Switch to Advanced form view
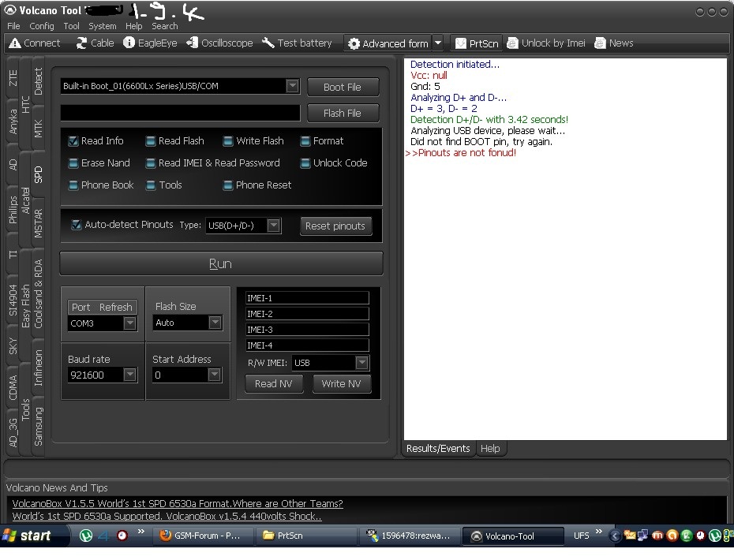The height and width of the screenshot is (560, 734). pos(388,43)
